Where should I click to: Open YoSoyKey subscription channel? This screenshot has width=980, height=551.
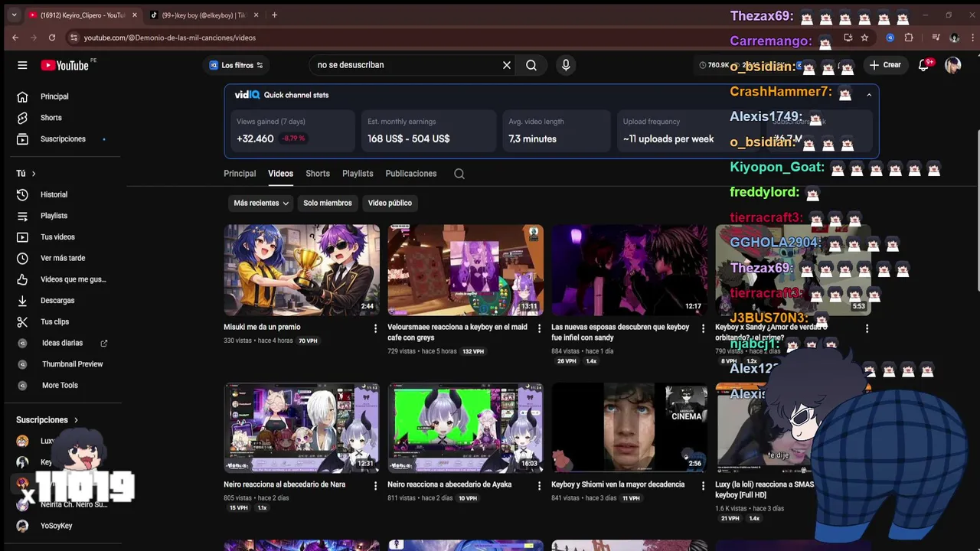pyautogui.click(x=56, y=526)
